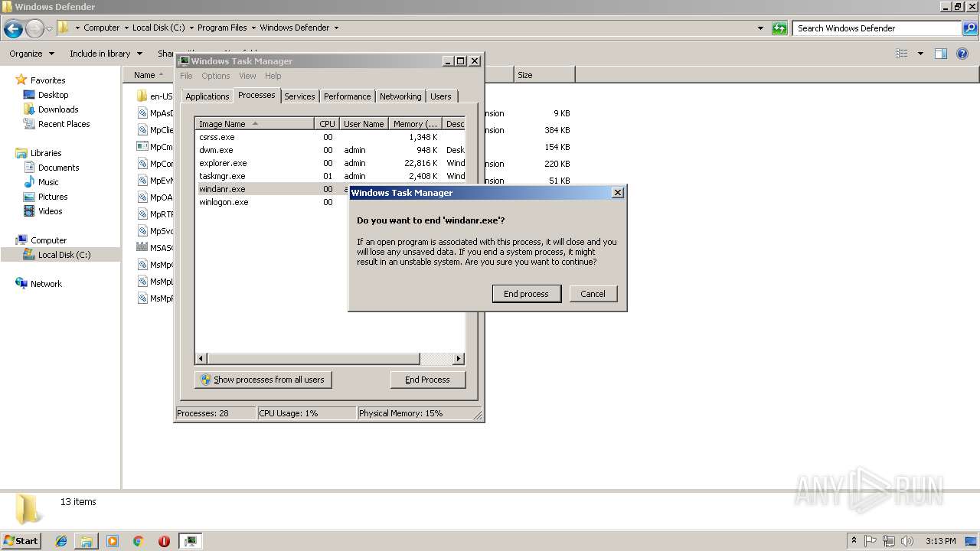Switch to Users tab
Screen dimensions: 980x551
(x=440, y=96)
